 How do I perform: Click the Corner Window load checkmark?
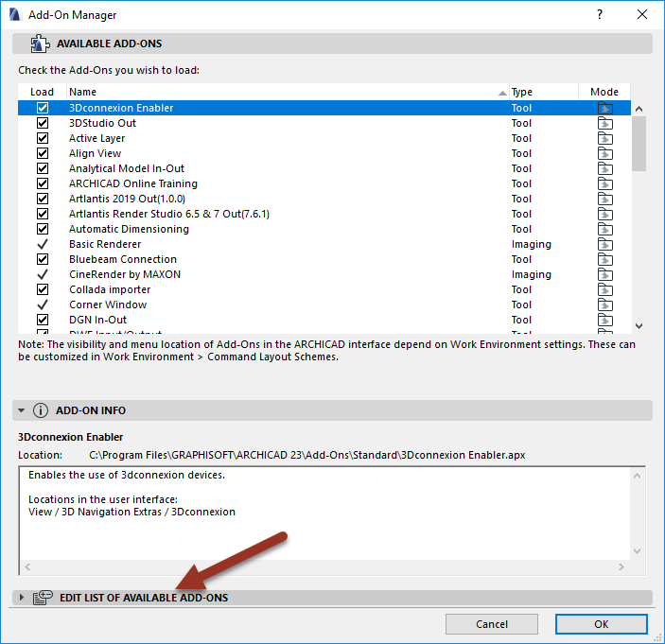[x=43, y=305]
